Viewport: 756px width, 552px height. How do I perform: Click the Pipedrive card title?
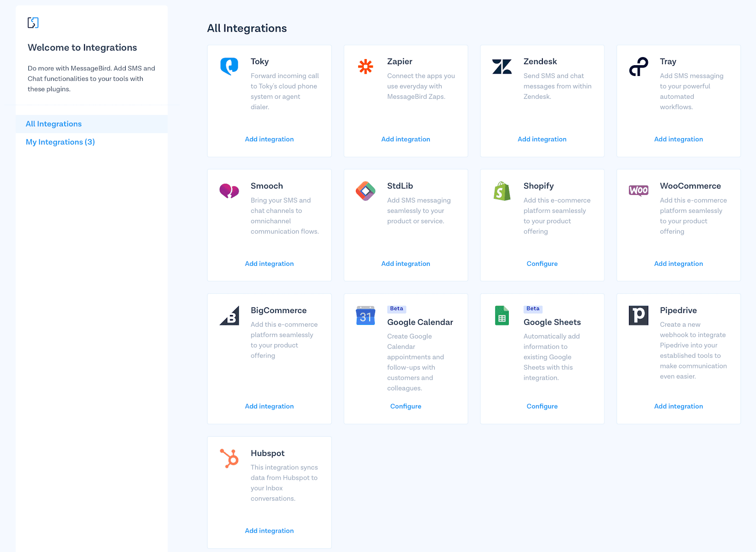(679, 310)
